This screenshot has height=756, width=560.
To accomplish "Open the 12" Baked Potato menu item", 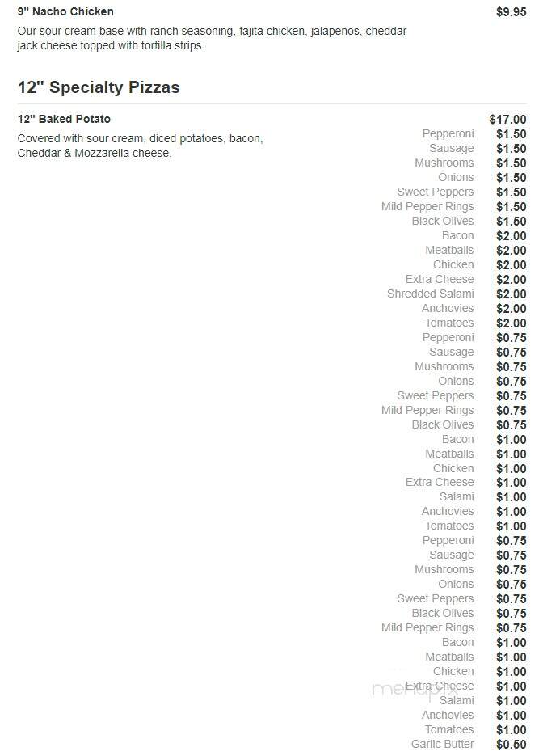I will tap(64, 119).
